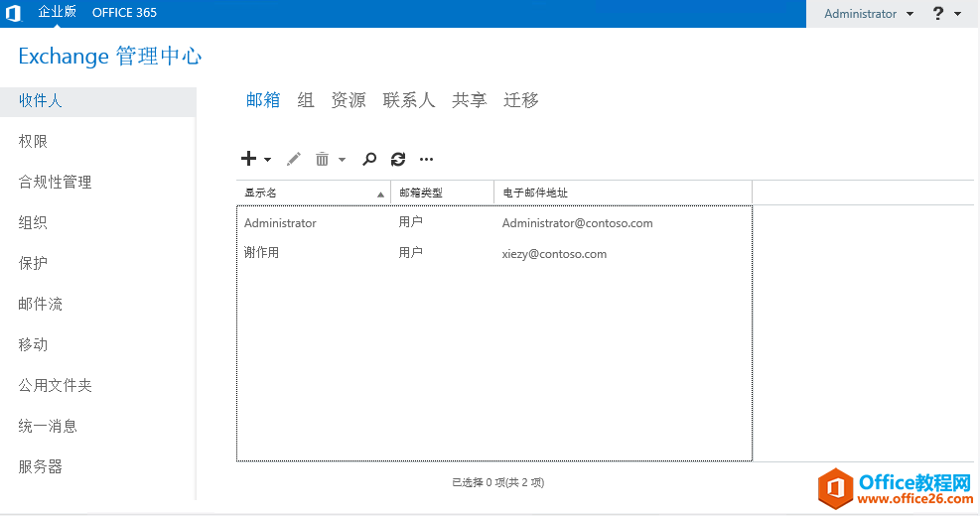The image size is (980, 516).
Task: Switch to the 联系人 tab
Action: [409, 100]
